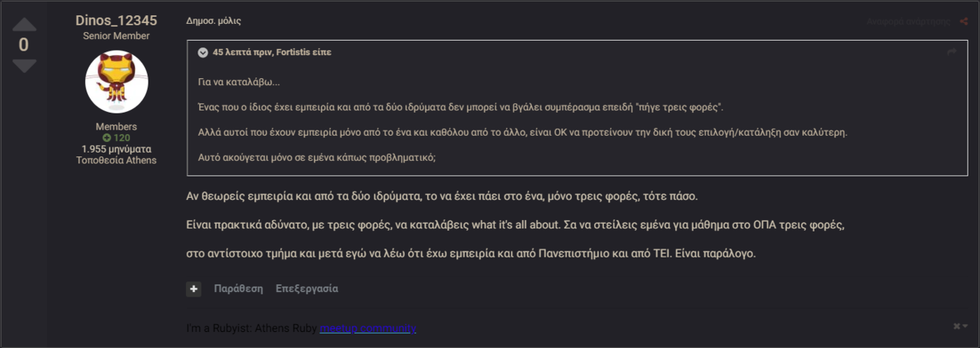The width and height of the screenshot is (980, 348).
Task: Open the signature hide dropdown arrow
Action: point(965,327)
